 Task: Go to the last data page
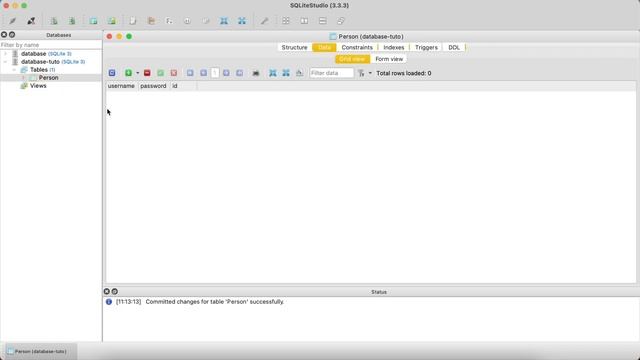[x=240, y=73]
